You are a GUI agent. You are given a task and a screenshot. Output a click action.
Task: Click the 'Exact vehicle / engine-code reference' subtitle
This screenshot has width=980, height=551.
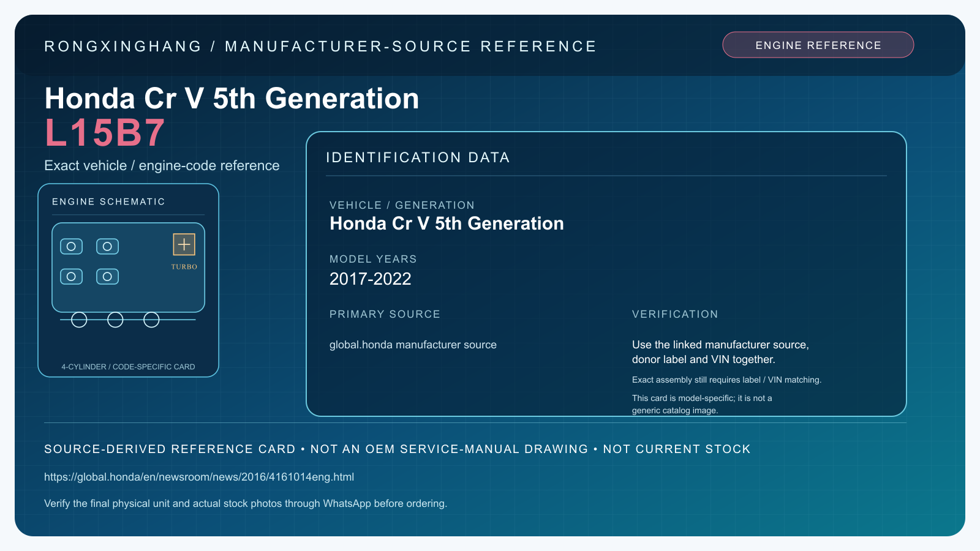(x=162, y=166)
